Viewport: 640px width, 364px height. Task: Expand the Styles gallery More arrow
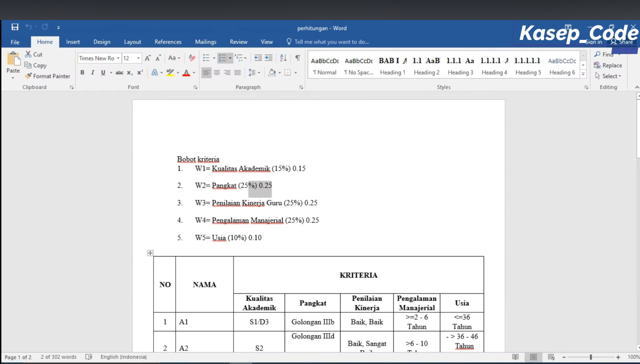(x=583, y=74)
